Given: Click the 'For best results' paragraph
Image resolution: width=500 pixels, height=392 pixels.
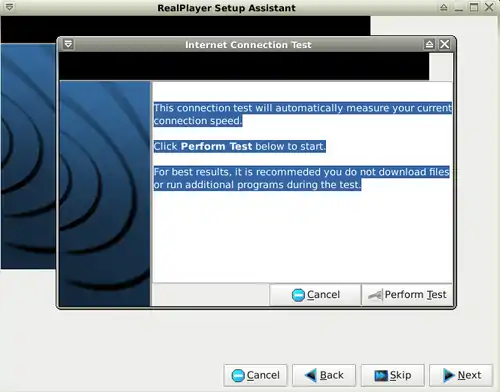Looking at the screenshot, I should pos(301,178).
